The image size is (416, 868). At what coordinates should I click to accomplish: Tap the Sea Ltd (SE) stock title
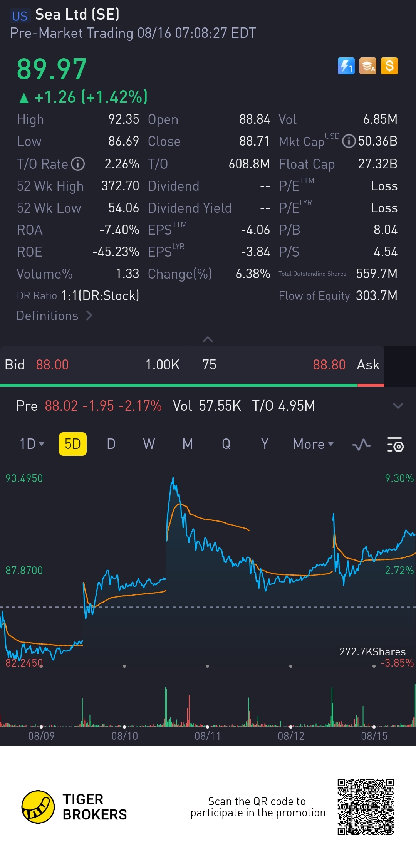(77, 15)
